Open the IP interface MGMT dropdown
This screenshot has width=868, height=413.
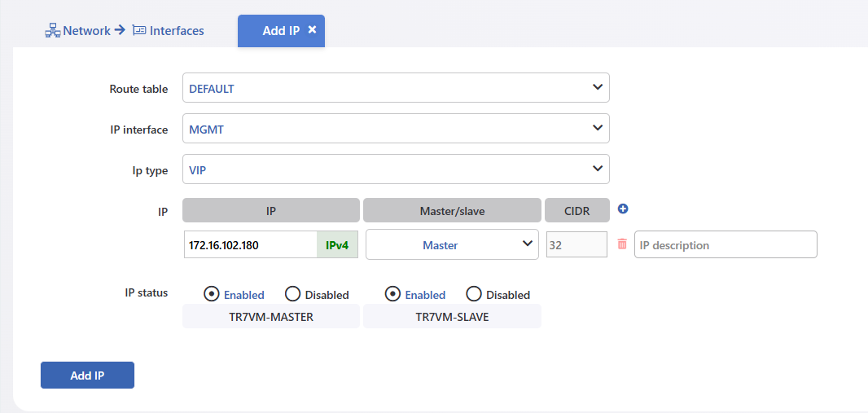(396, 129)
